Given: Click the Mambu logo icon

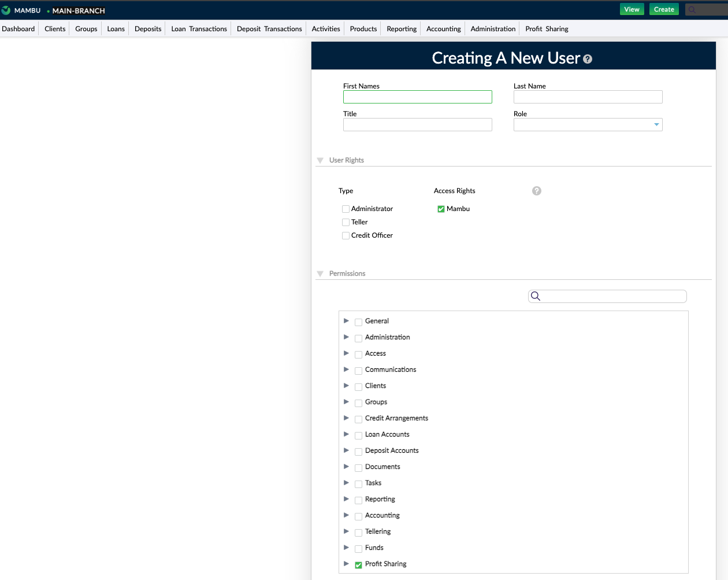Looking at the screenshot, I should (6, 9).
